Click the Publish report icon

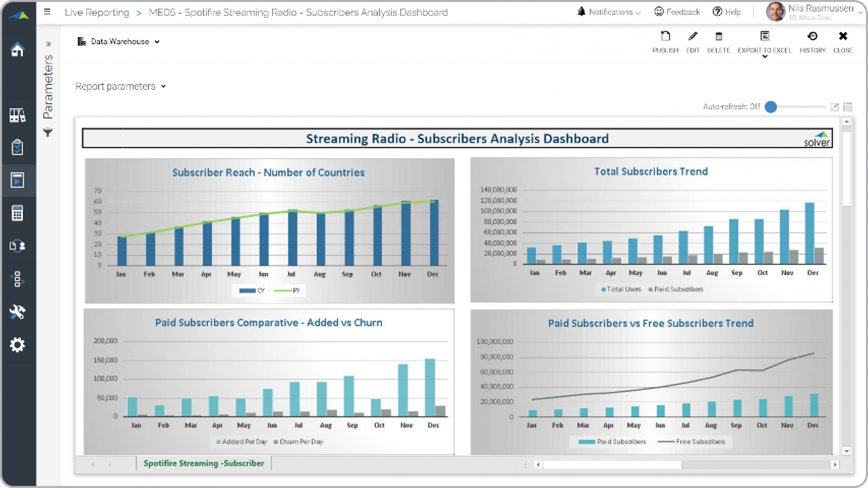pos(665,37)
